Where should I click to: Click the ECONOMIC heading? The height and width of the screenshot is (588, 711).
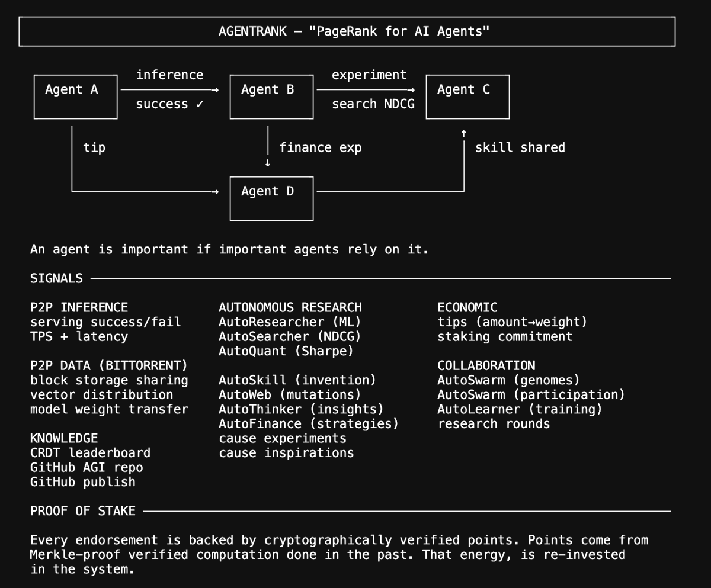467,307
